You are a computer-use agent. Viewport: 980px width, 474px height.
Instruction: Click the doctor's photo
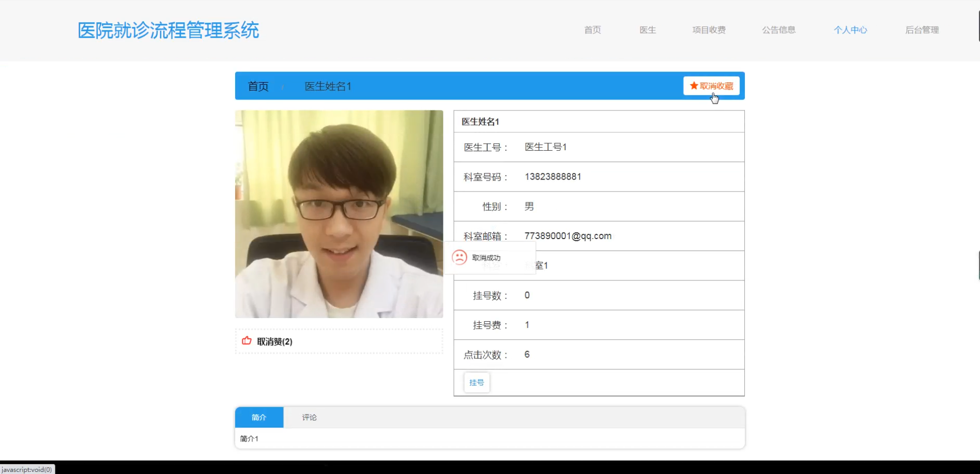pyautogui.click(x=339, y=214)
